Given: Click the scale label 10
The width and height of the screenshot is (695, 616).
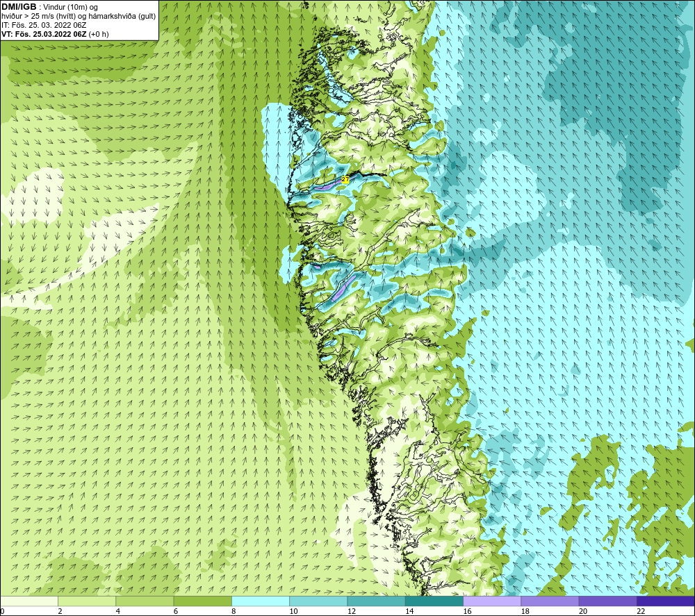Looking at the screenshot, I should coord(293,612).
